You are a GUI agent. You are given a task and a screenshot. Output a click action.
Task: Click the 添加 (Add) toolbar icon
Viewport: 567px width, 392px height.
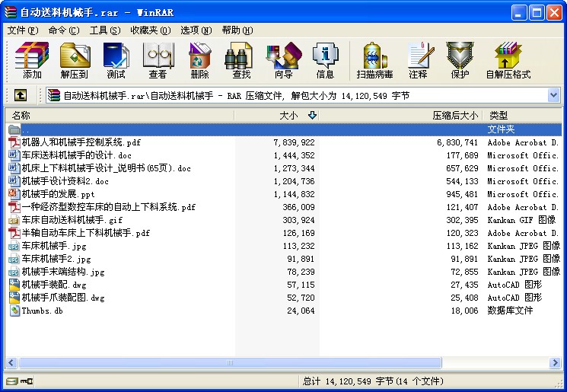point(32,60)
